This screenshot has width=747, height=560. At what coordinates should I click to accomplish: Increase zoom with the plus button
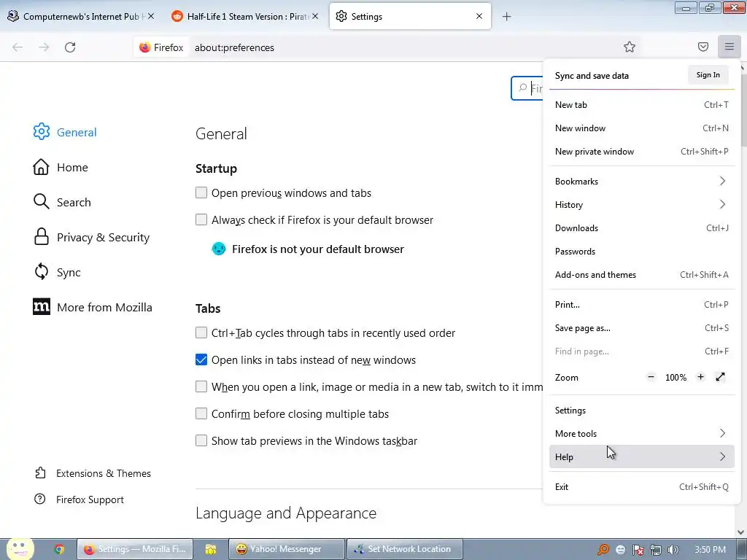point(700,377)
